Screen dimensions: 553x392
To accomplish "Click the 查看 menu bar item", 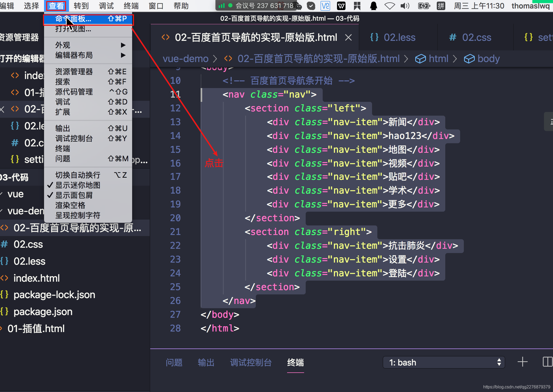I will click(56, 6).
